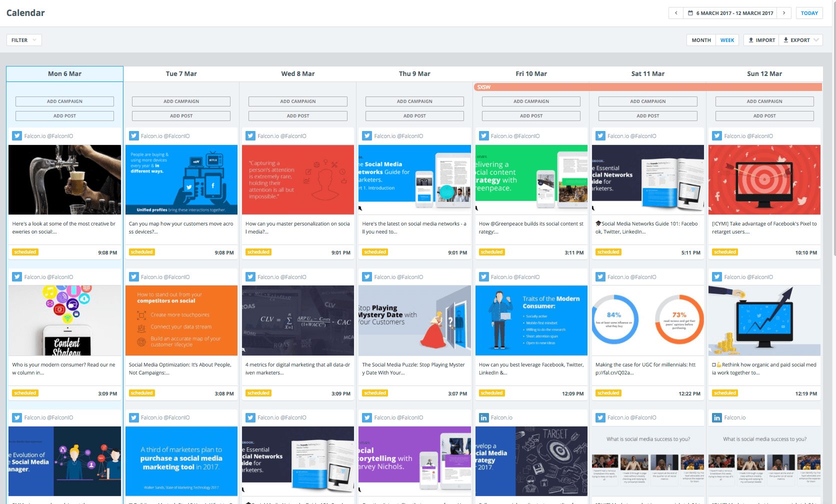Image resolution: width=836 pixels, height=504 pixels.
Task: Jump to Today
Action: (x=809, y=13)
